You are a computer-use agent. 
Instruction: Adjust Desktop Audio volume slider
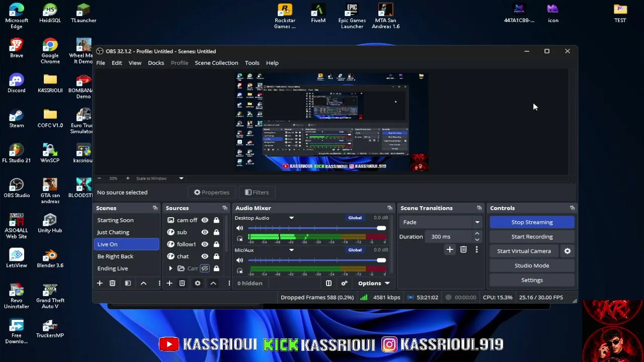pyautogui.click(x=317, y=228)
